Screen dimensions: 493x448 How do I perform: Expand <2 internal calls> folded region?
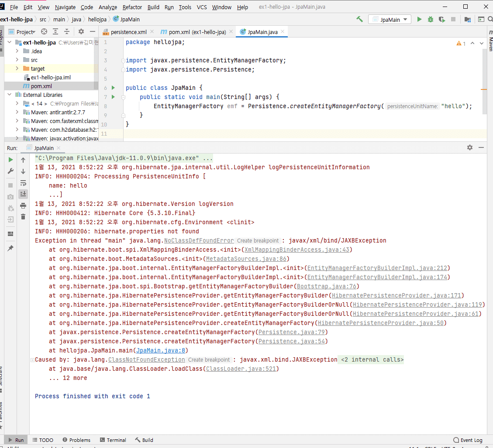tap(372, 360)
